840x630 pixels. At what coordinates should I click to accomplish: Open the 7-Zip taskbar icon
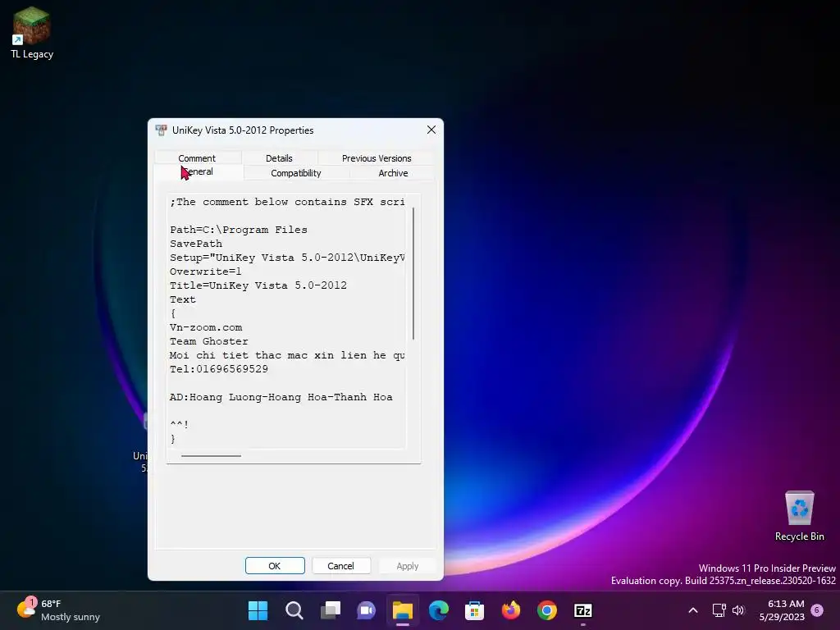pyautogui.click(x=583, y=610)
